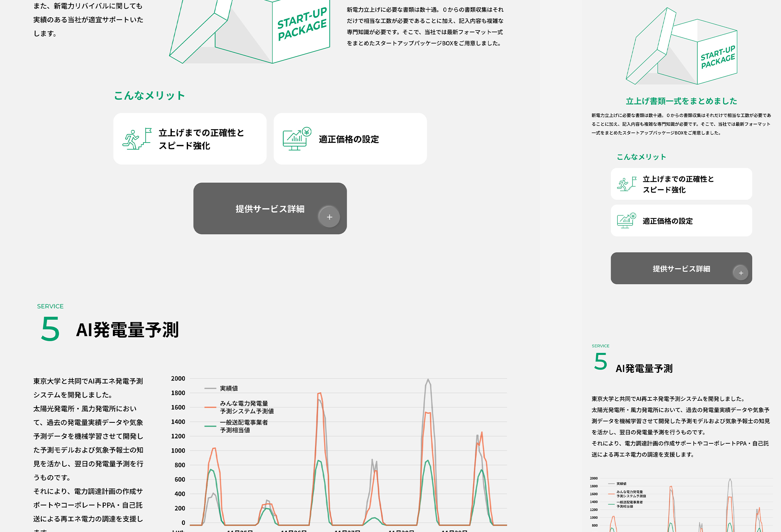Click the orange みんな電力発電量 legend line in the large chart
The height and width of the screenshot is (532, 781).
210,407
